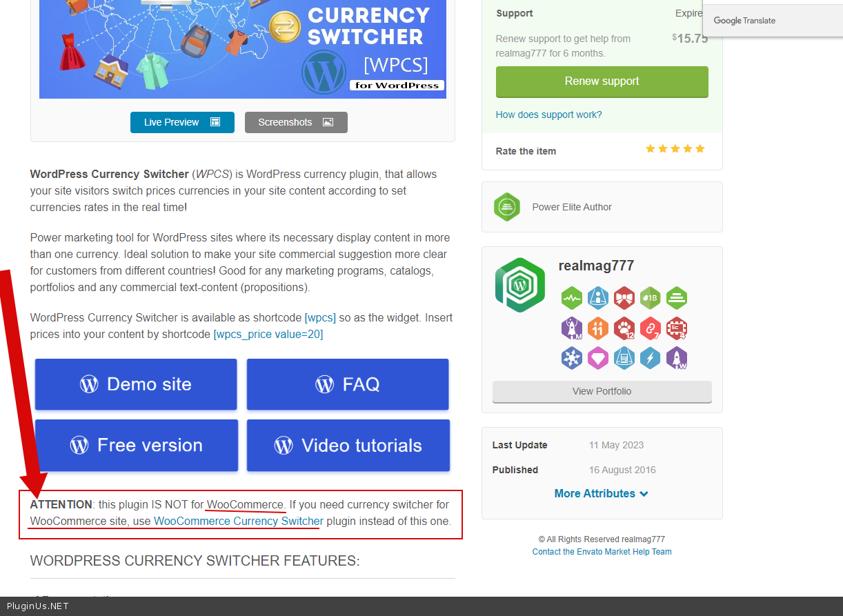Click the Power Elite Author badge icon
This screenshot has width=843, height=616.
507,207
